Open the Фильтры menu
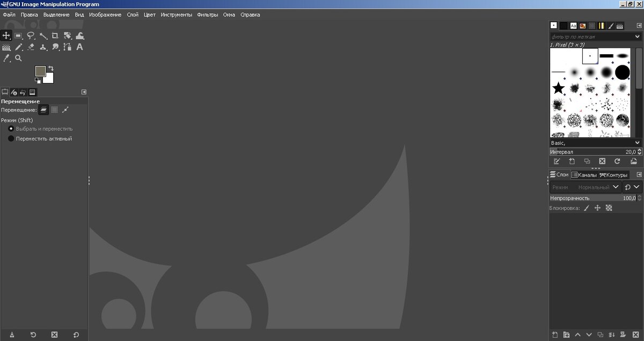Viewport: 644px width, 341px height. pos(208,14)
